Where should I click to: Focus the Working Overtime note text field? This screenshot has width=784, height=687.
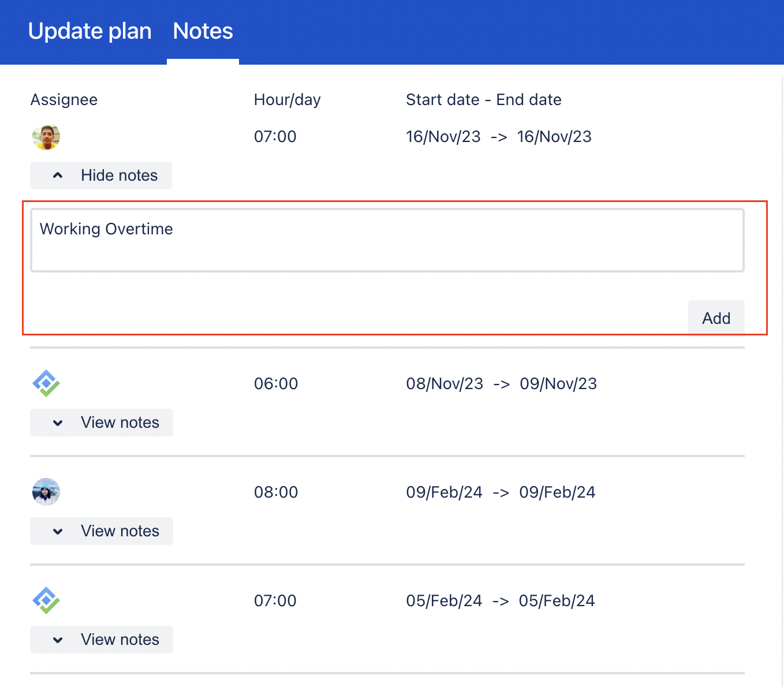[387, 240]
